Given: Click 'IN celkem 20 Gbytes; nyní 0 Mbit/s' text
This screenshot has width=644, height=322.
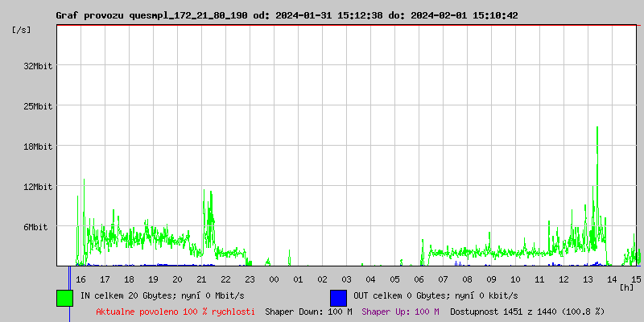Looking at the screenshot, I should [163, 295].
